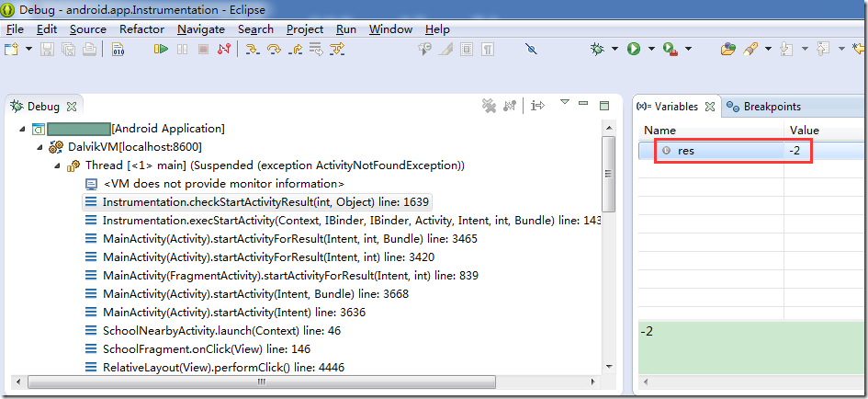Minimize the Debug view panel

[x=583, y=103]
